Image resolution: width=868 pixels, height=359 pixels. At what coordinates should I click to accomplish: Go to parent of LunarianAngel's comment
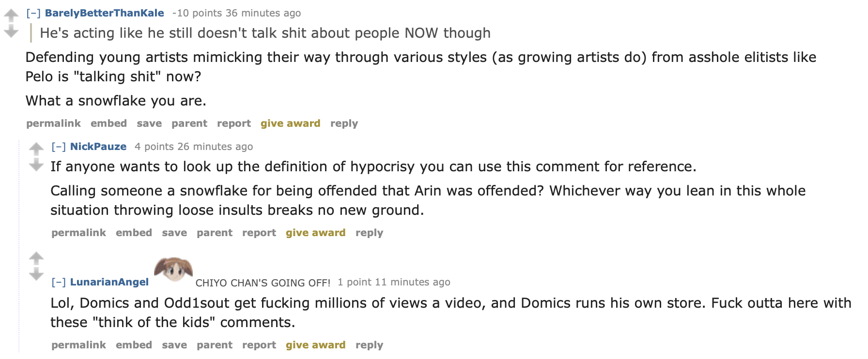coord(215,345)
